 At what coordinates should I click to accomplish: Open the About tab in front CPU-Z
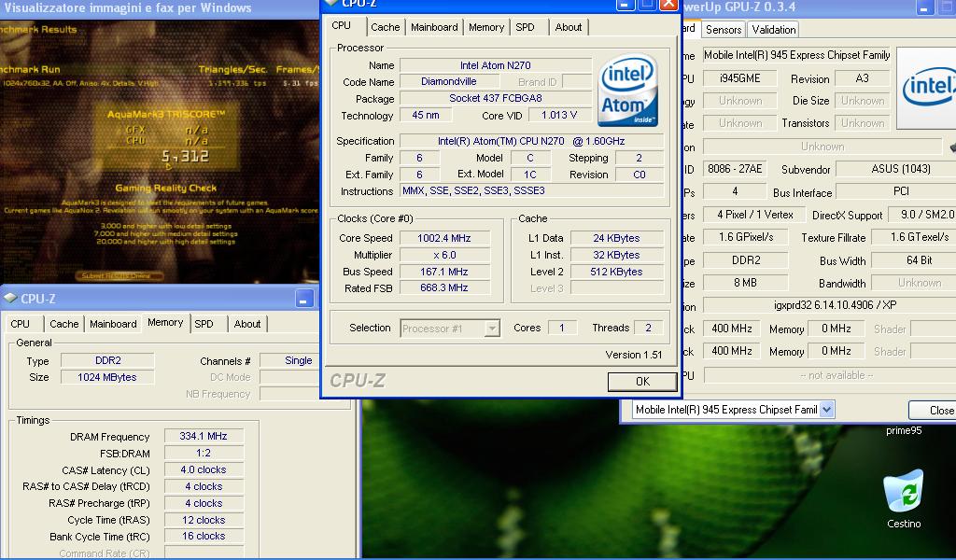[x=569, y=27]
